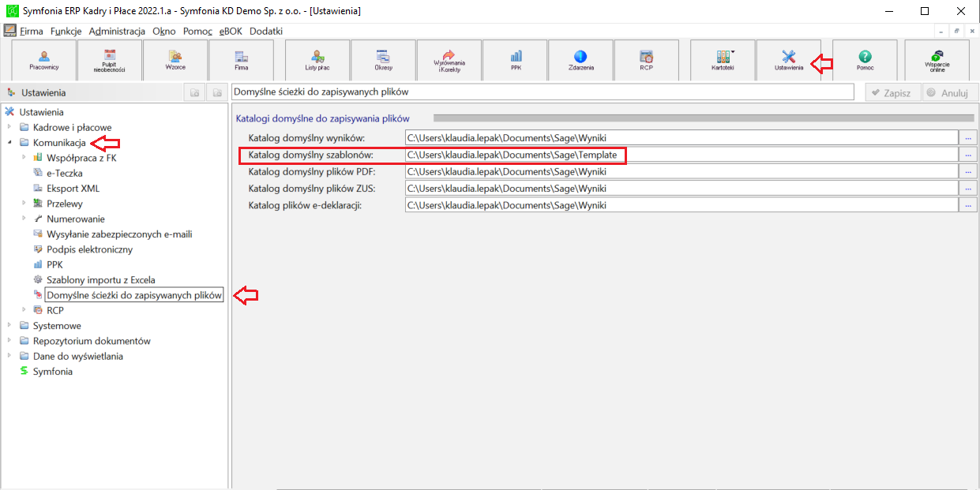Expand the RCP tree node
This screenshot has height=490, width=980.
pos(24,310)
